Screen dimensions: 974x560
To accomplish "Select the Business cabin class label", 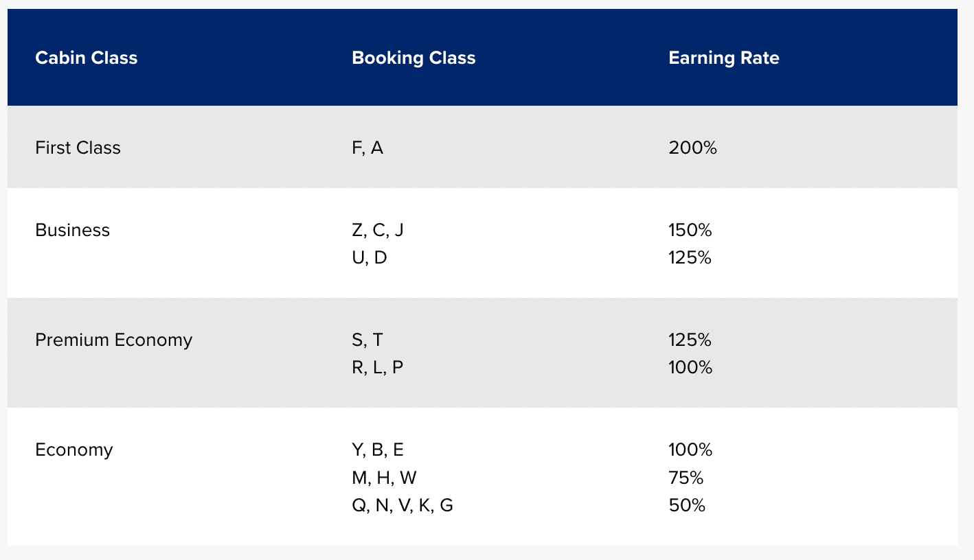I will pos(72,230).
